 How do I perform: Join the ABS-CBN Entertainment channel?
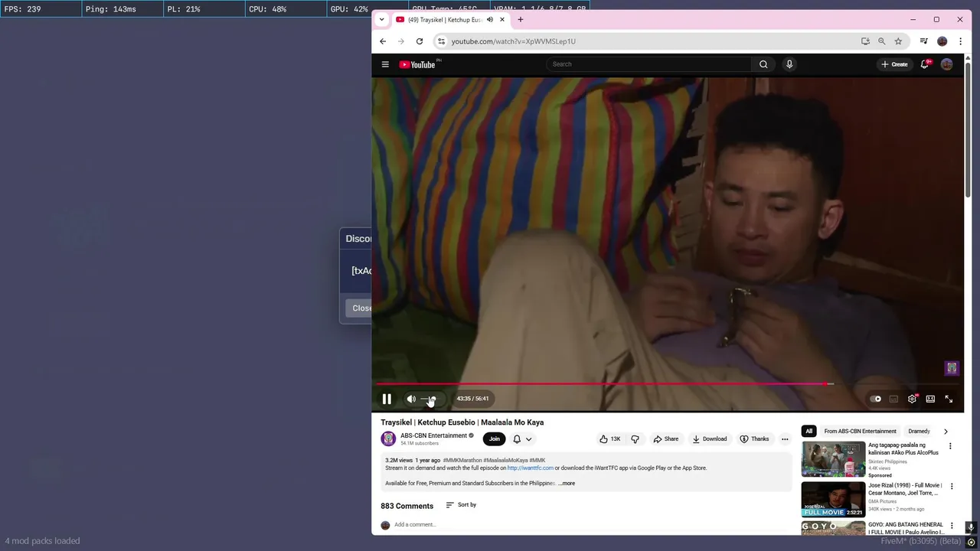495,439
